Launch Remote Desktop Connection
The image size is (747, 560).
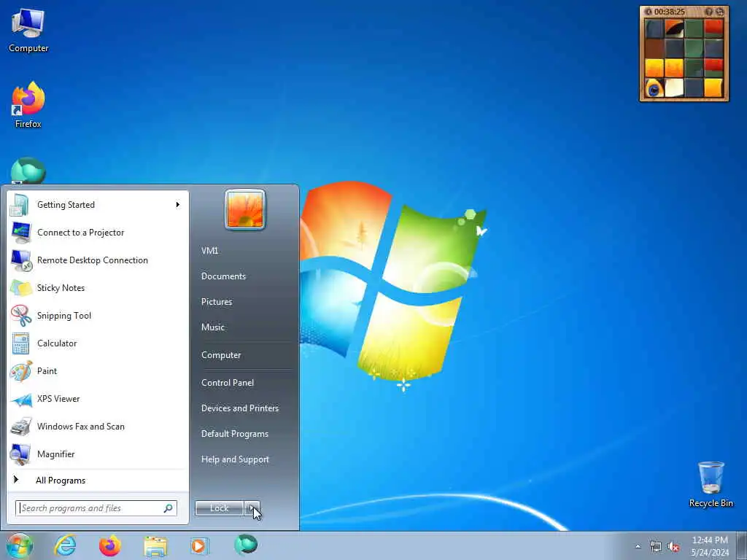98,260
